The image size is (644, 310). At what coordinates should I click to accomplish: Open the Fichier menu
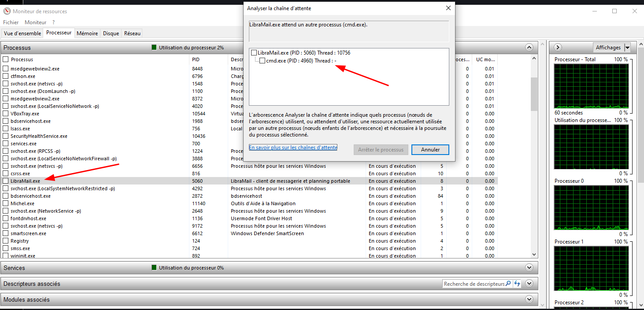pos(11,22)
